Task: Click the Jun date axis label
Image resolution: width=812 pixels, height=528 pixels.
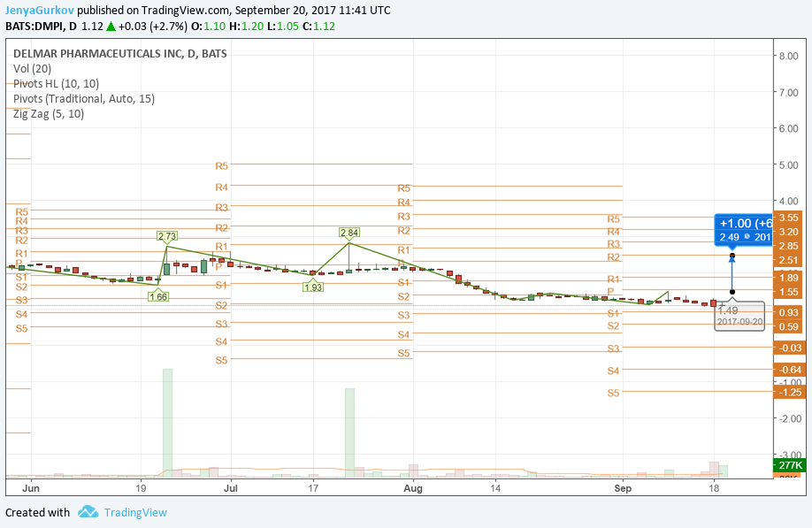Action: (x=31, y=488)
